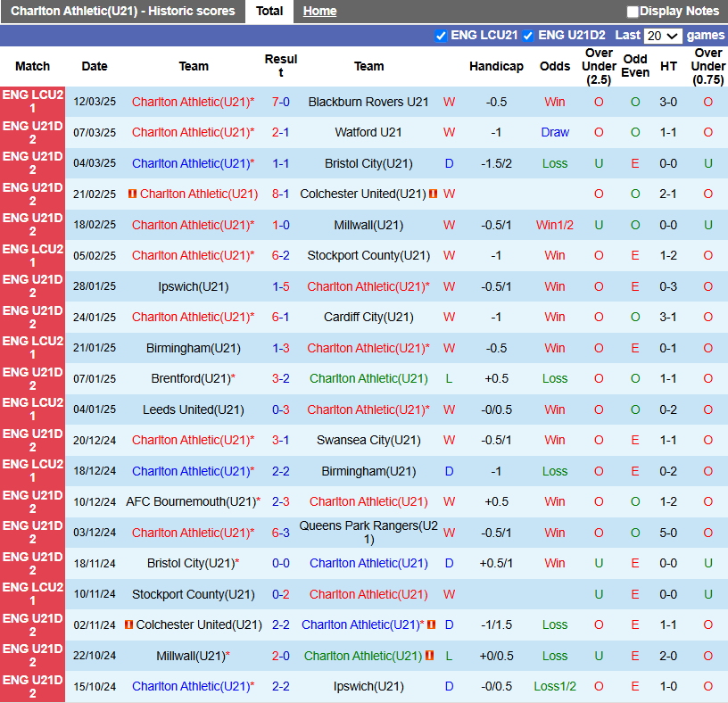Open Cardiff City(U21) team link
The width and height of the screenshot is (728, 703).
368,317
